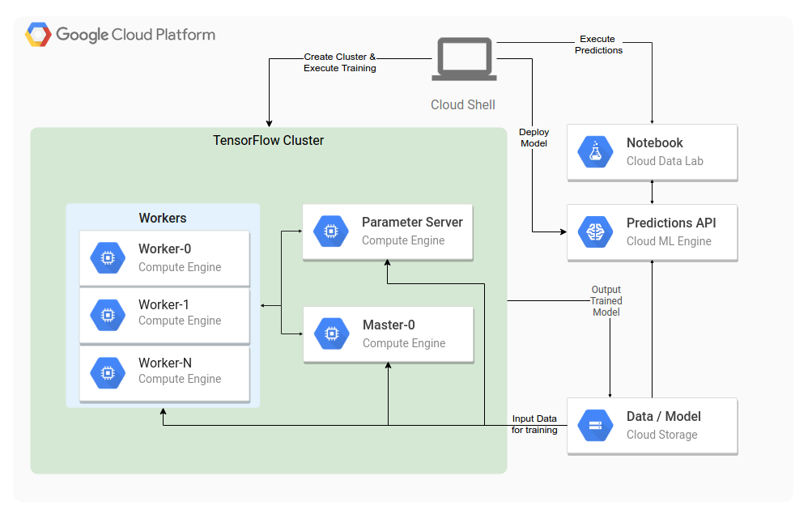Click the Parameter Server Compute Engine icon
Image resolution: width=812 pixels, height=514 pixels.
(330, 232)
